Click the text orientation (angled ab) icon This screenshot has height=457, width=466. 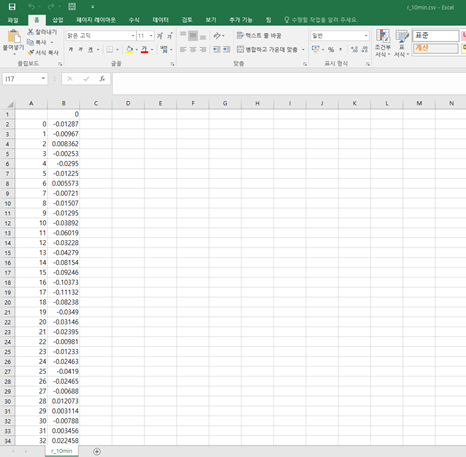click(217, 35)
